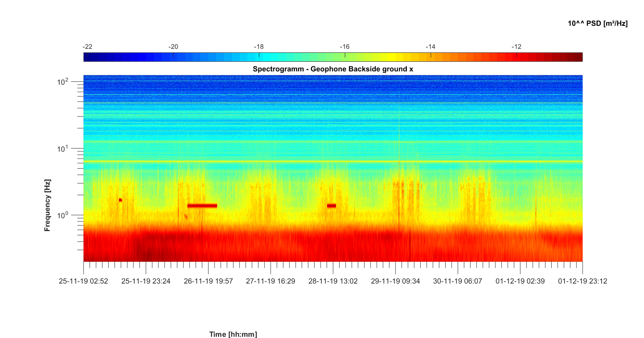Click the small red spot near 25-11-19 afternoon
This screenshot has height=338, width=644.
tap(120, 200)
